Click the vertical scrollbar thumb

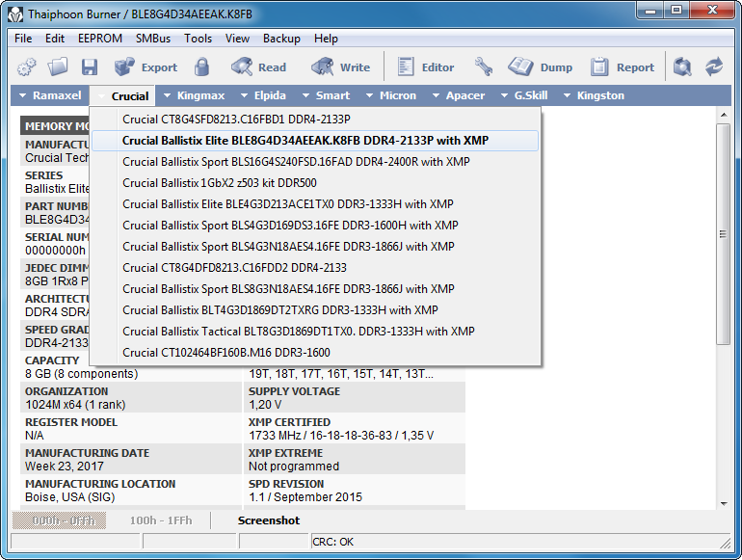tap(723, 234)
